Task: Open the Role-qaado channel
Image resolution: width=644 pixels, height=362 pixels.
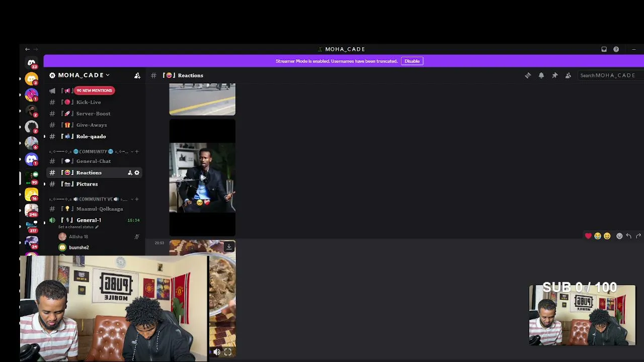Action: tap(95, 136)
